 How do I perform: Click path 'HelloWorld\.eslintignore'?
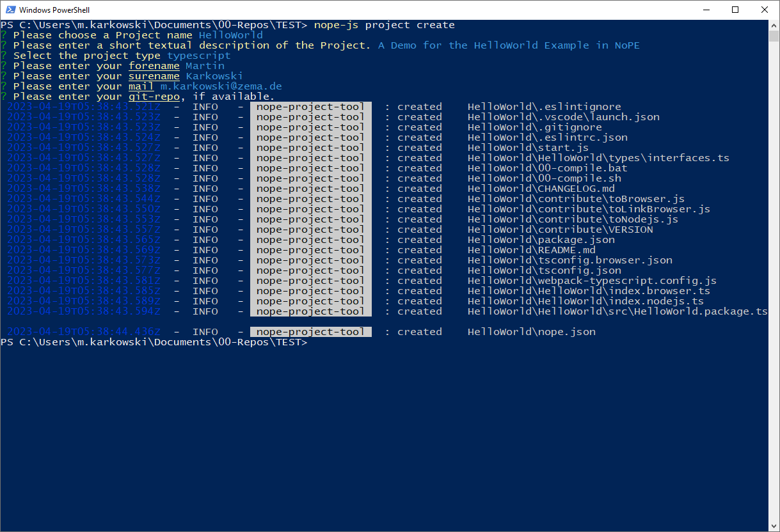(545, 107)
